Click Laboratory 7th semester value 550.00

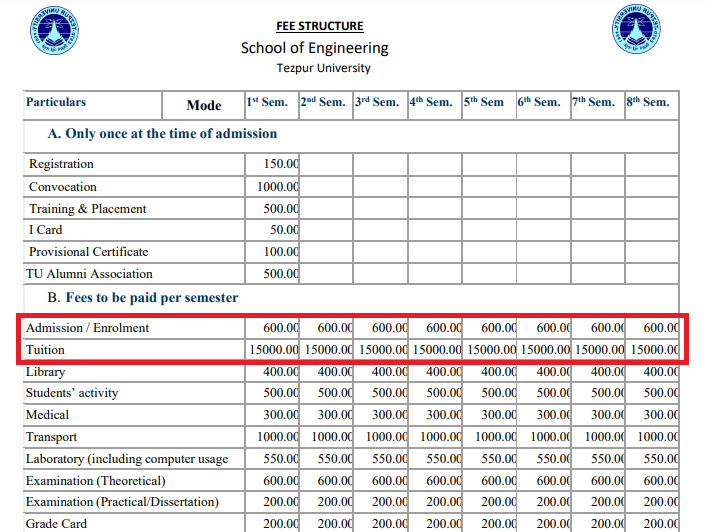click(x=608, y=459)
